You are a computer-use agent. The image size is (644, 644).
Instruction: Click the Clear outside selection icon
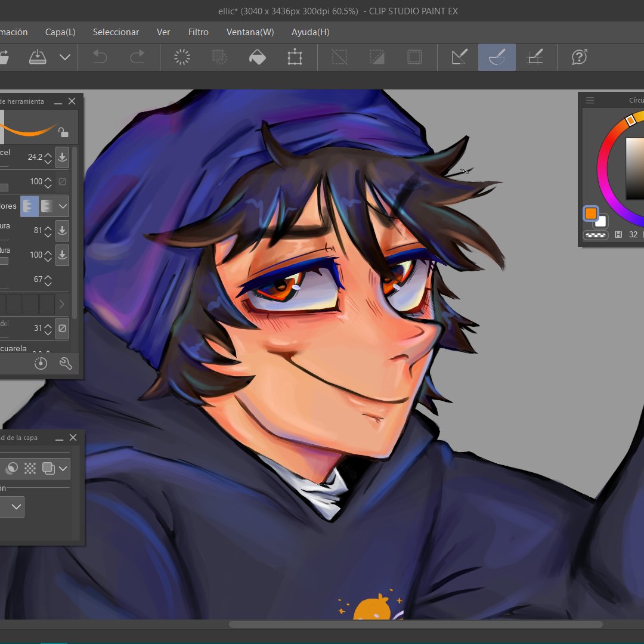tap(219, 57)
